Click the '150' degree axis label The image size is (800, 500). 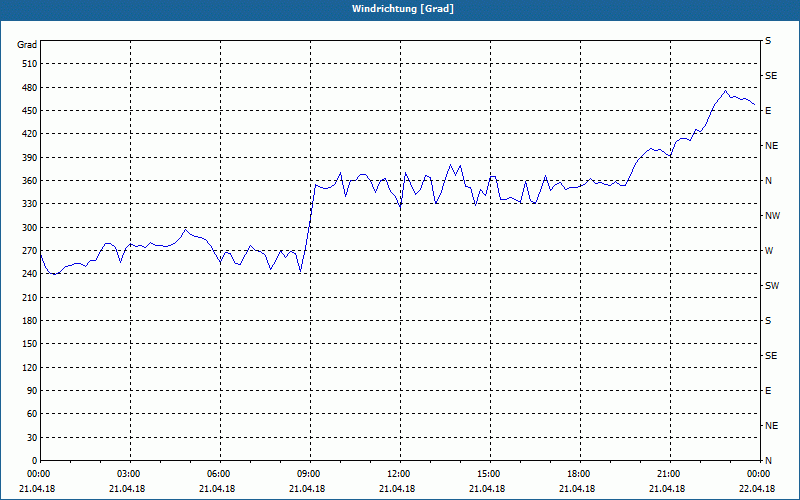point(30,344)
